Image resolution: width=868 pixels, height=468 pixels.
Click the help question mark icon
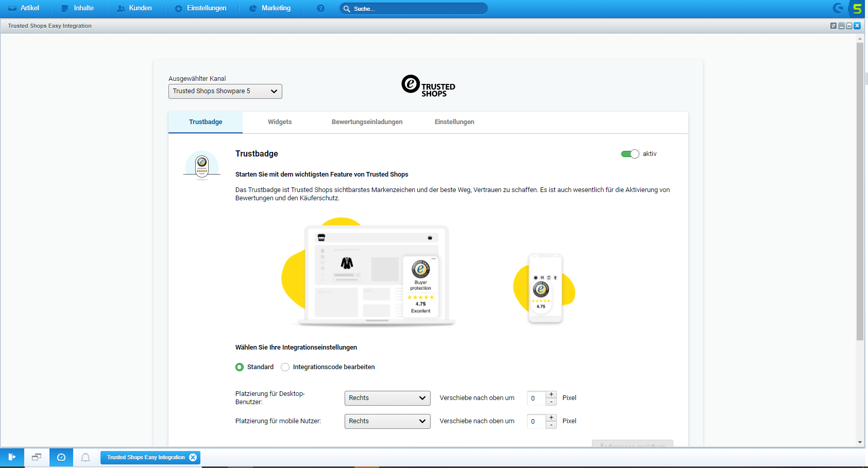(x=320, y=8)
